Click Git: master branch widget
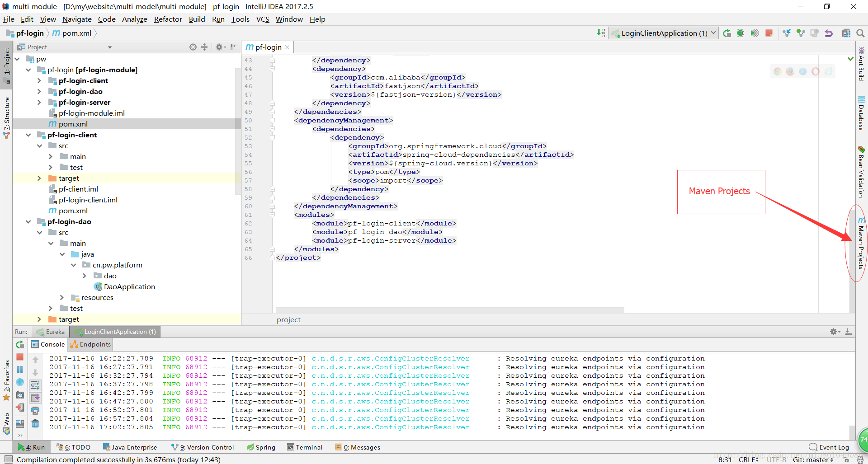The image size is (868, 464). point(813,459)
